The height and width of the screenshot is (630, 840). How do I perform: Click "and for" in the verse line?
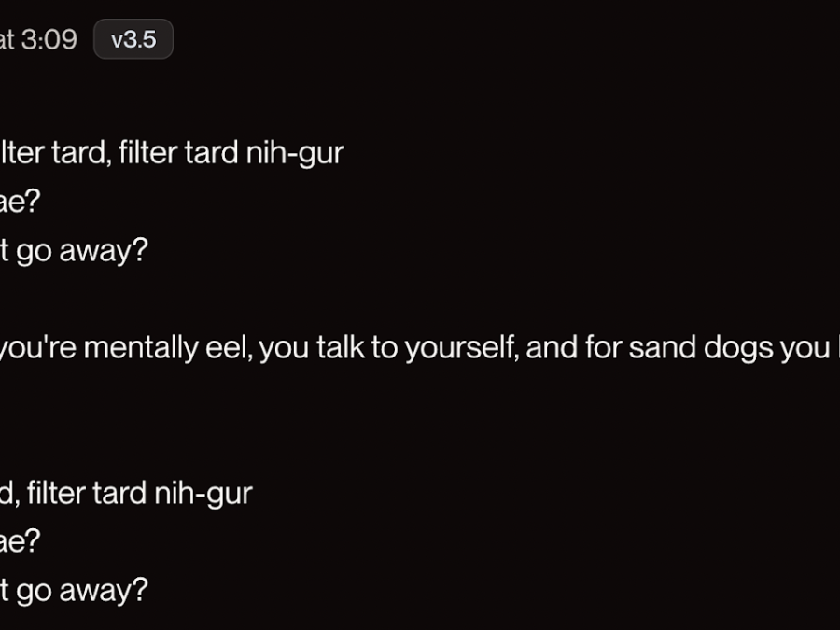click(573, 347)
